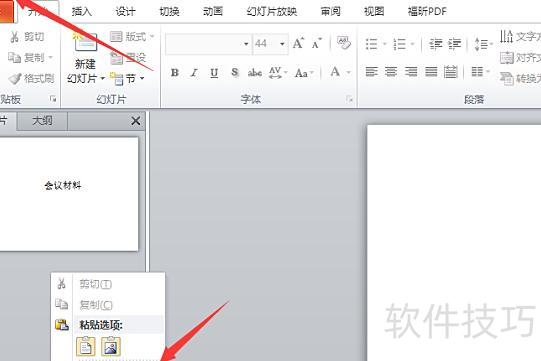The width and height of the screenshot is (541, 361).
Task: Expand the Copy button dropdown arrow
Action: [51, 57]
